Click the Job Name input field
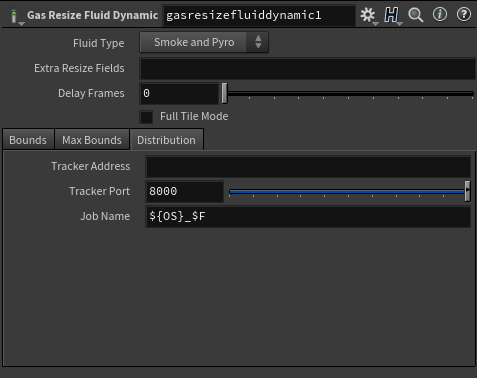The image size is (477, 378). (x=308, y=216)
